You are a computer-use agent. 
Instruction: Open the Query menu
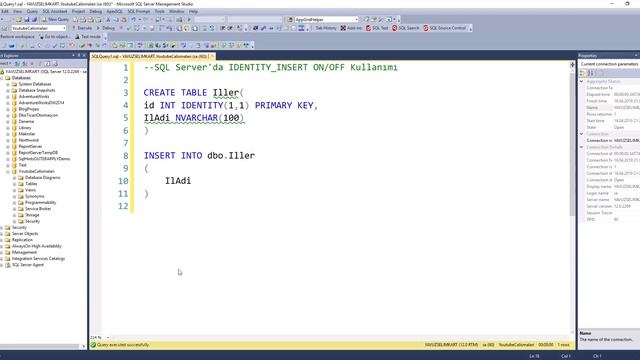[32, 11]
